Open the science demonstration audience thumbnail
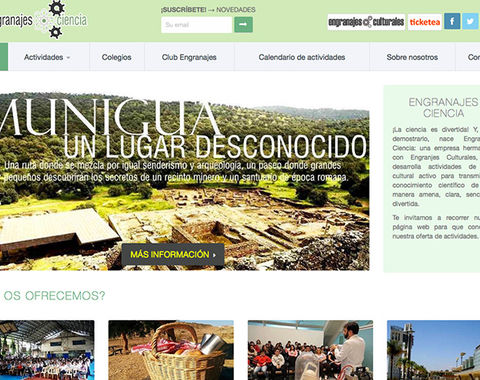Screen dimensions: 480x380 click(310, 350)
